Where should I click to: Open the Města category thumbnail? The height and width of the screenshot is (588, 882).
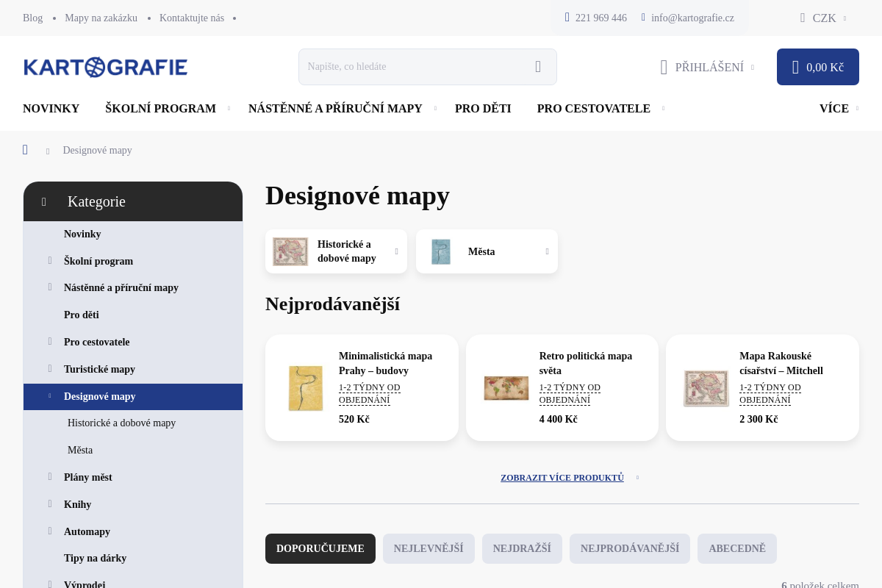click(x=441, y=251)
